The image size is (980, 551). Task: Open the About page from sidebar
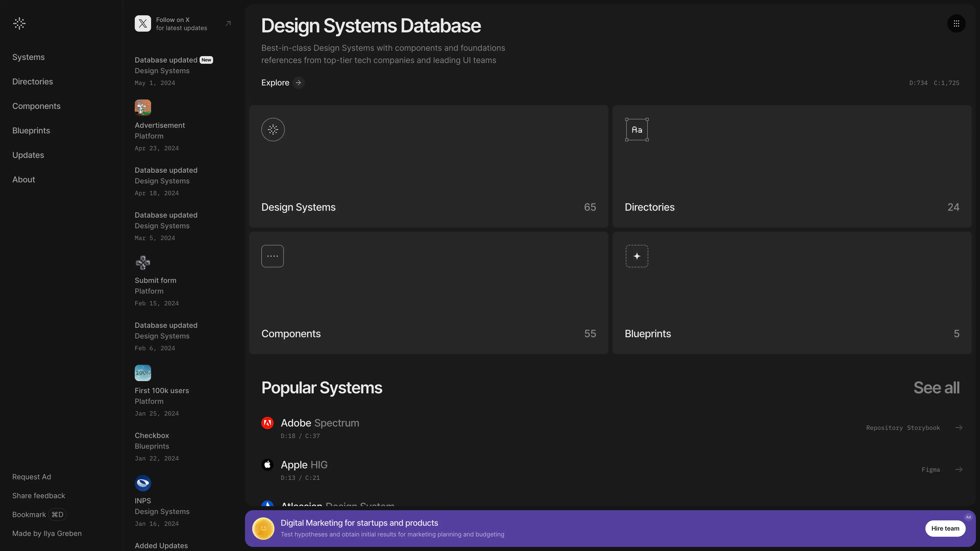pos(23,180)
